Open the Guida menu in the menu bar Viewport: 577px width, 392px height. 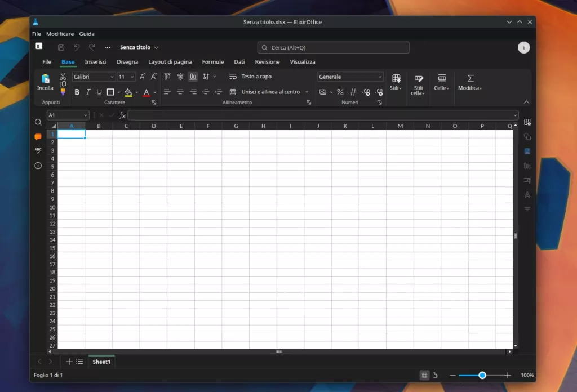(x=87, y=34)
